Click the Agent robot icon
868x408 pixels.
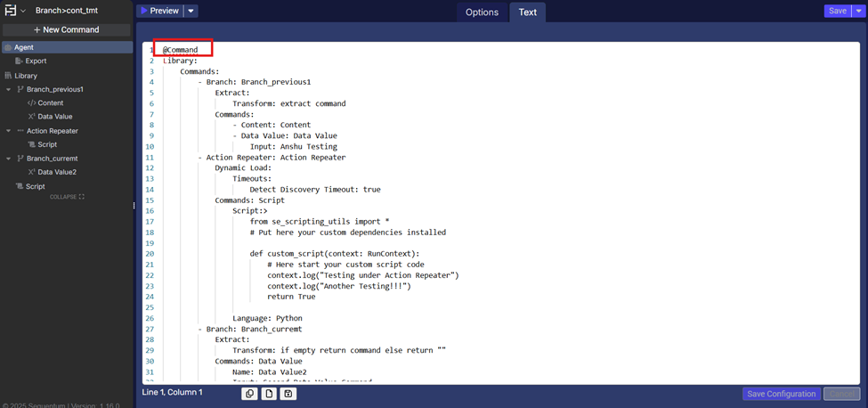(8, 47)
